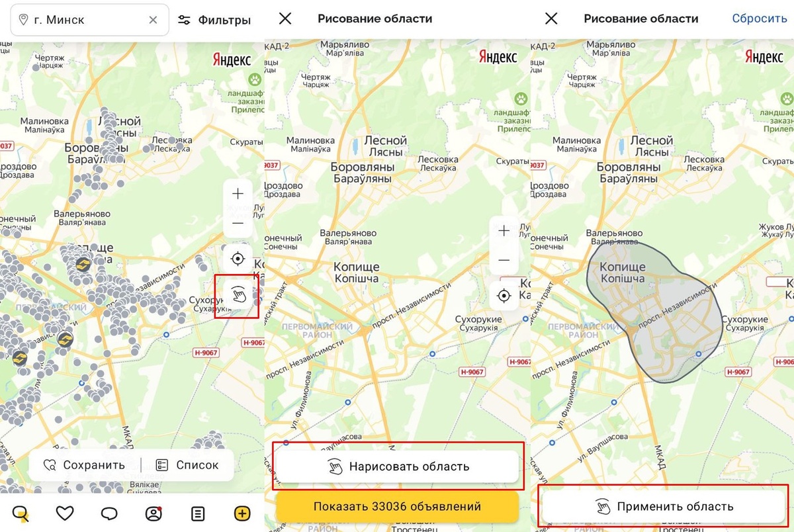This screenshot has width=794, height=532.
Task: Open profile tab with red dot
Action: pos(154,513)
